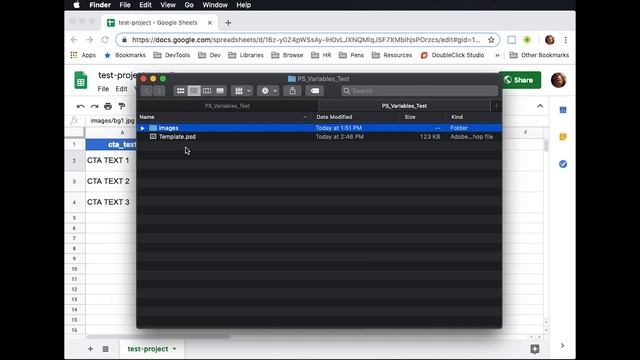Switch Finder to icon view
The width and height of the screenshot is (640, 360).
[x=180, y=91]
